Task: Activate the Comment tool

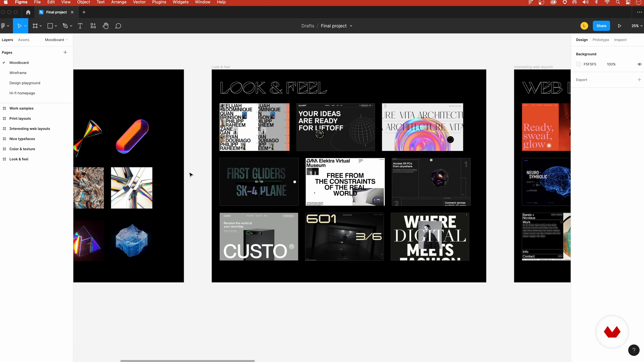Action: (118, 26)
